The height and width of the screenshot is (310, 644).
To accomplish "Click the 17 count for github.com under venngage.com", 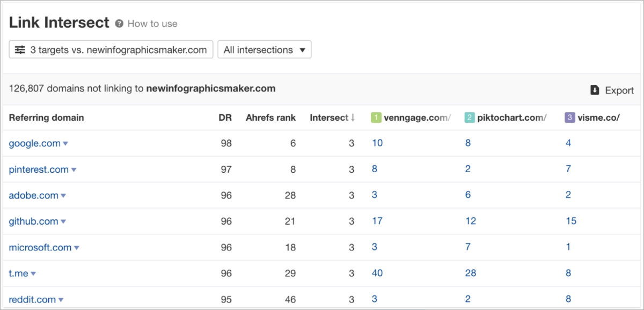I will tap(377, 221).
